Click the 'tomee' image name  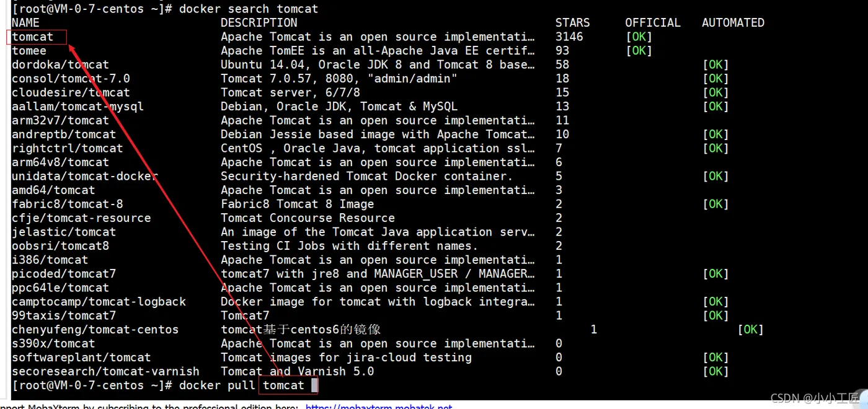(x=29, y=51)
